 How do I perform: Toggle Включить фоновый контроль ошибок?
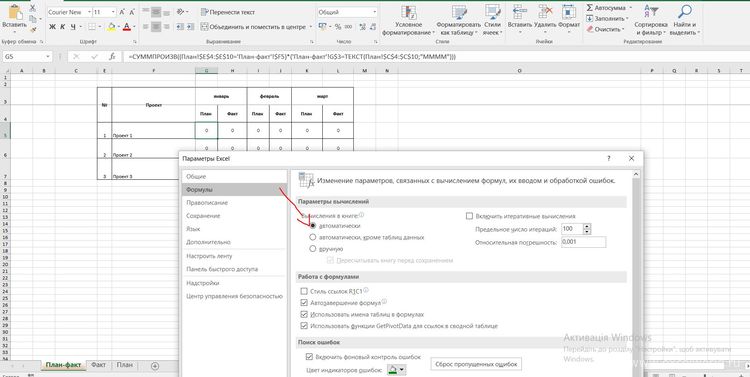[309, 357]
